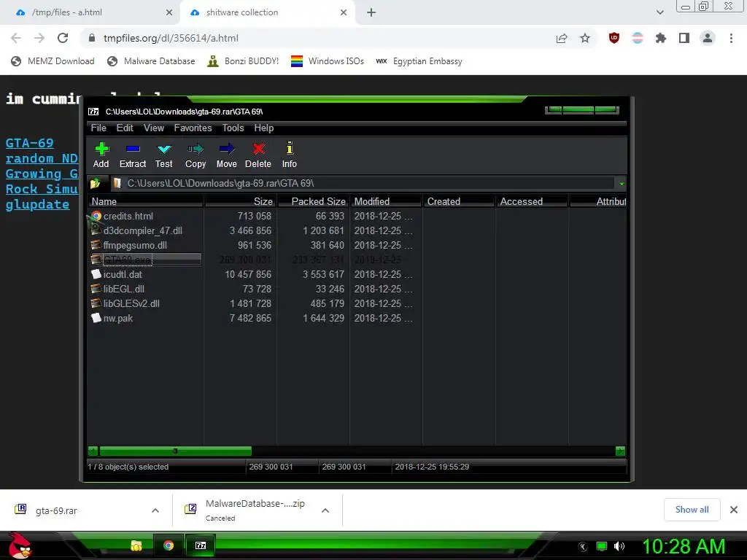Open the Help menu
This screenshot has height=560, width=747.
click(264, 128)
